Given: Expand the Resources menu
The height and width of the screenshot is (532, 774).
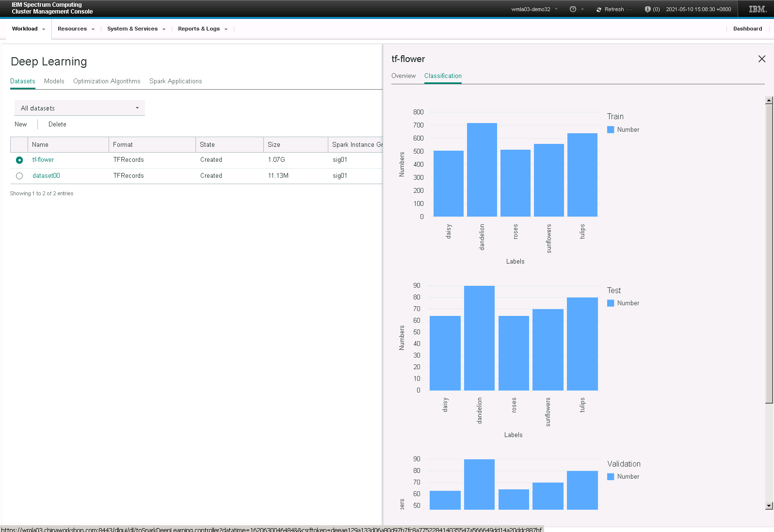Looking at the screenshot, I should pyautogui.click(x=76, y=29).
